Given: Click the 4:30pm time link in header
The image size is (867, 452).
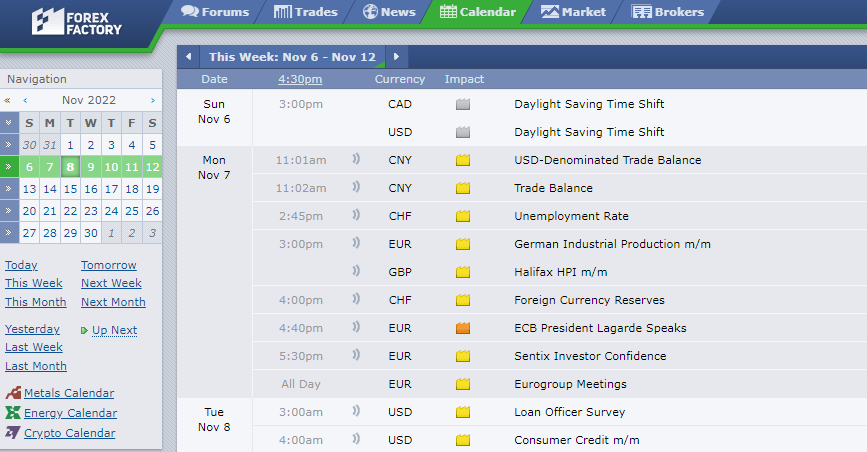Looking at the screenshot, I should coord(300,79).
